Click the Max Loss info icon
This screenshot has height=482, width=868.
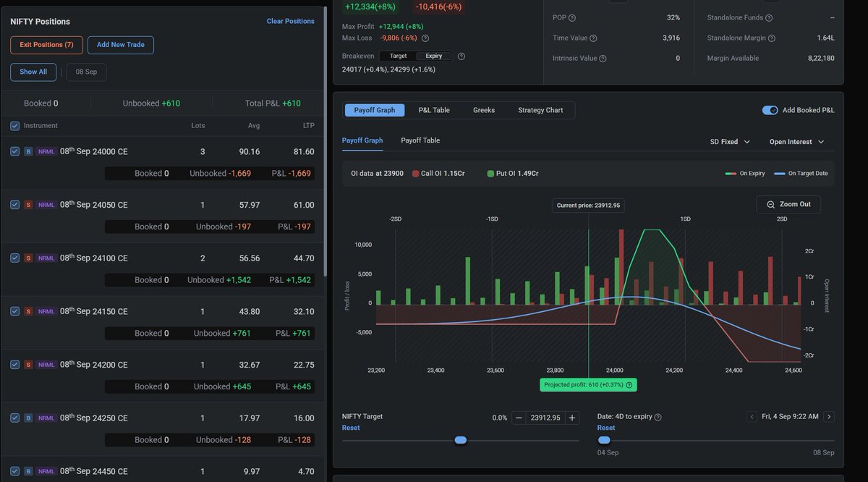tap(425, 38)
